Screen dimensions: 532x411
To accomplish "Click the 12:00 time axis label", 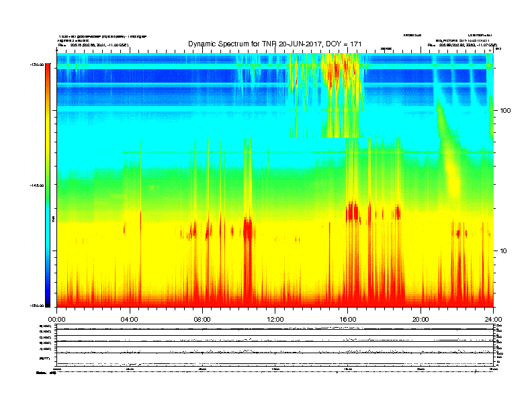I will (x=275, y=320).
